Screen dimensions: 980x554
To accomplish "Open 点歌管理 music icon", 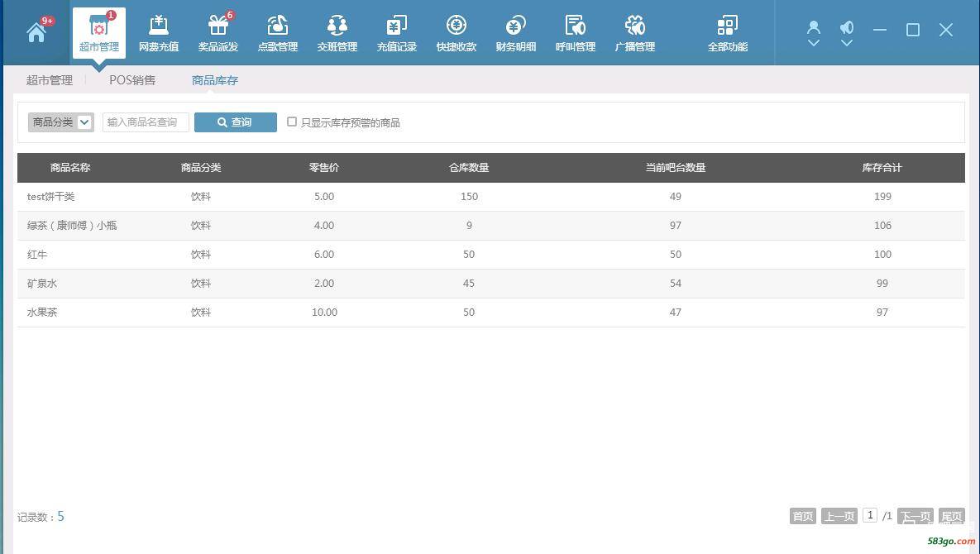I will pos(278,33).
